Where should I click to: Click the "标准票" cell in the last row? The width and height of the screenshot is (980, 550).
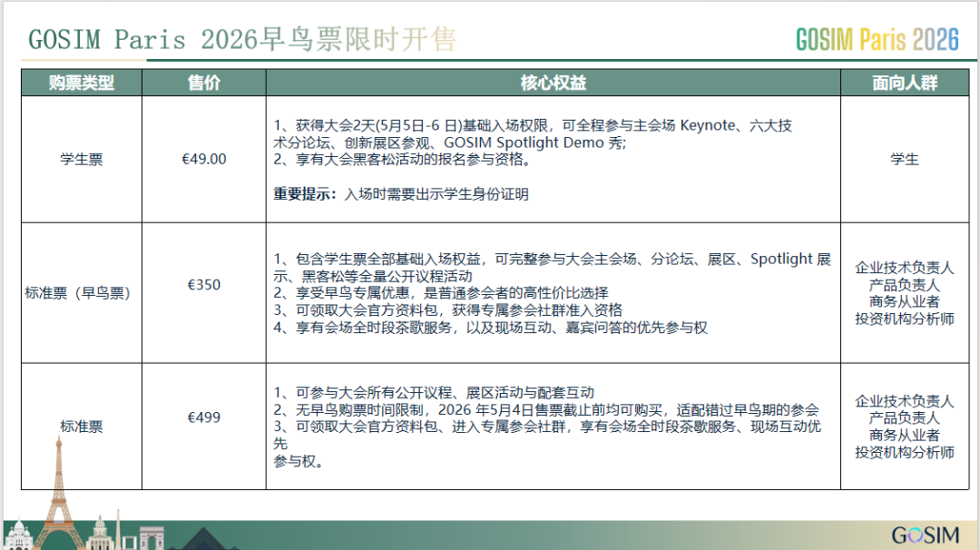(x=82, y=427)
